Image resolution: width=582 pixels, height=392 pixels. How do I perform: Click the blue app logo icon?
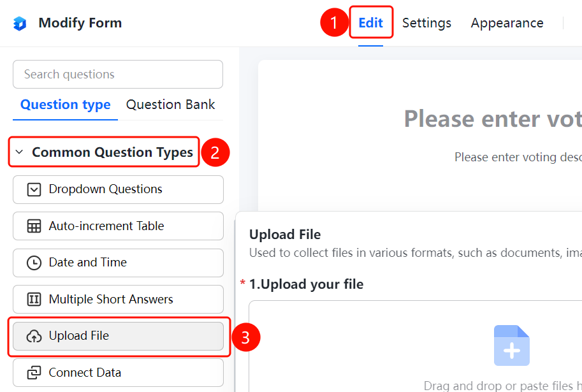pyautogui.click(x=20, y=24)
